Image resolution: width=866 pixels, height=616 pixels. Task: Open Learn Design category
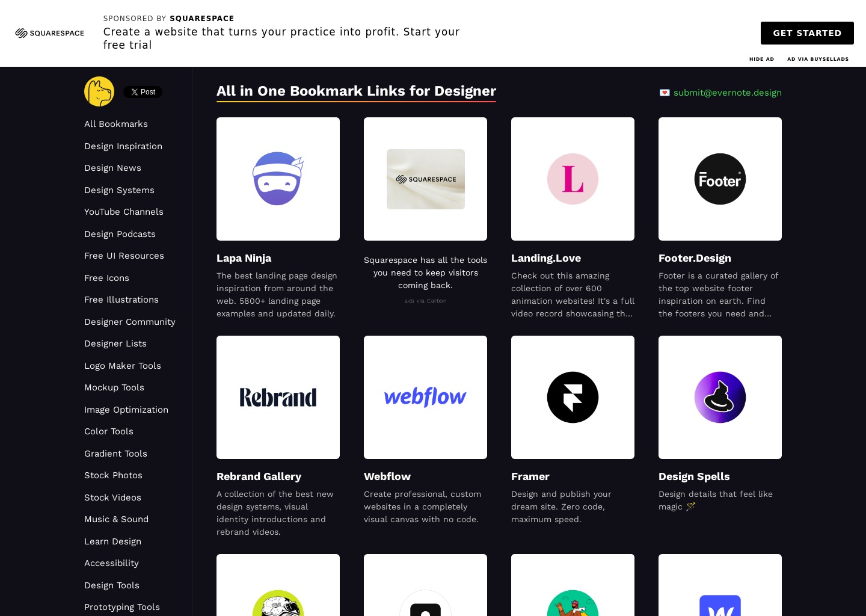112,541
